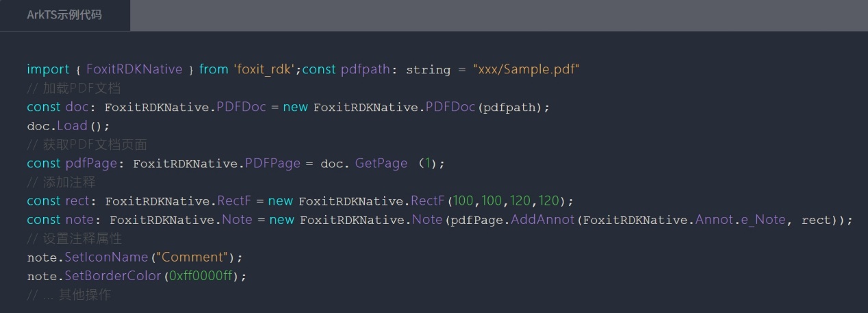Click the "Comment" string literal
868x313 pixels.
tap(192, 258)
